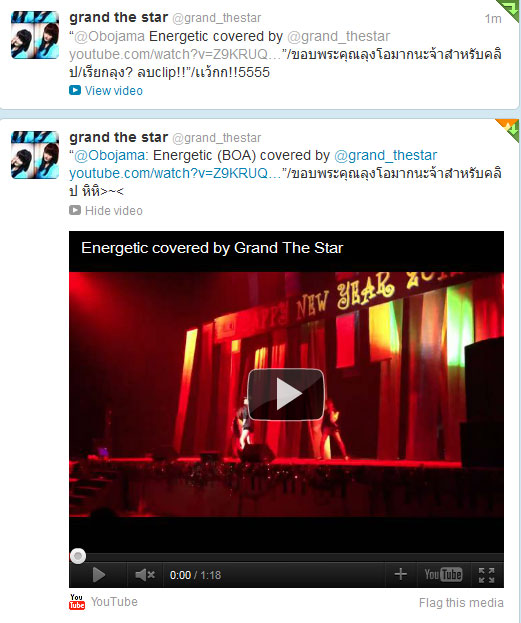
Task: Collapse embedded video with Hide video
Action: click(106, 211)
